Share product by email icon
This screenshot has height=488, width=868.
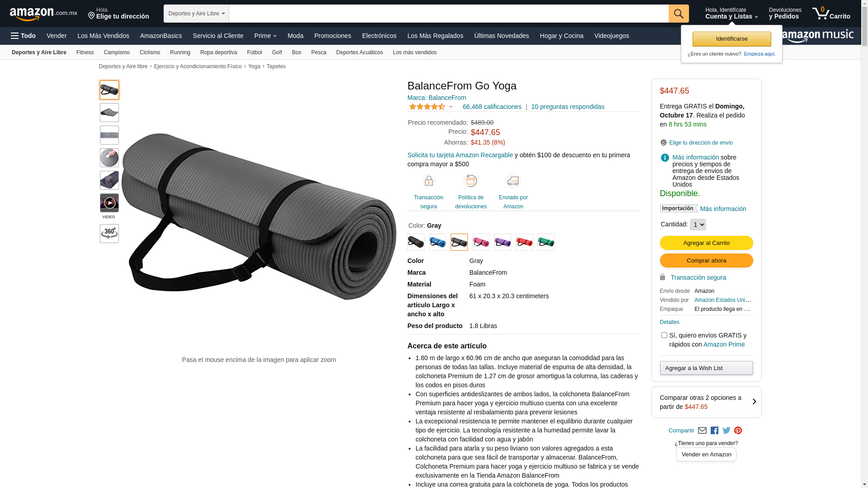click(702, 431)
